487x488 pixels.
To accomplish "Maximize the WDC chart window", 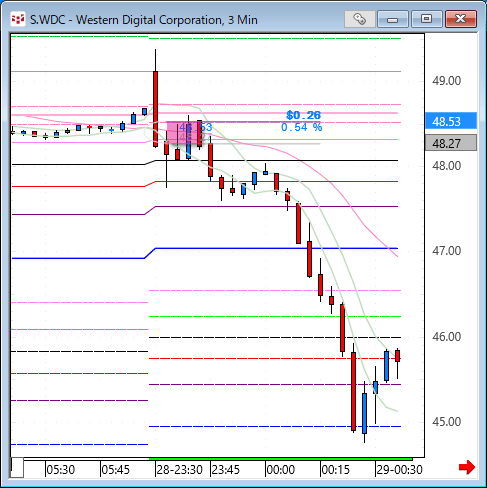I will (426, 19).
